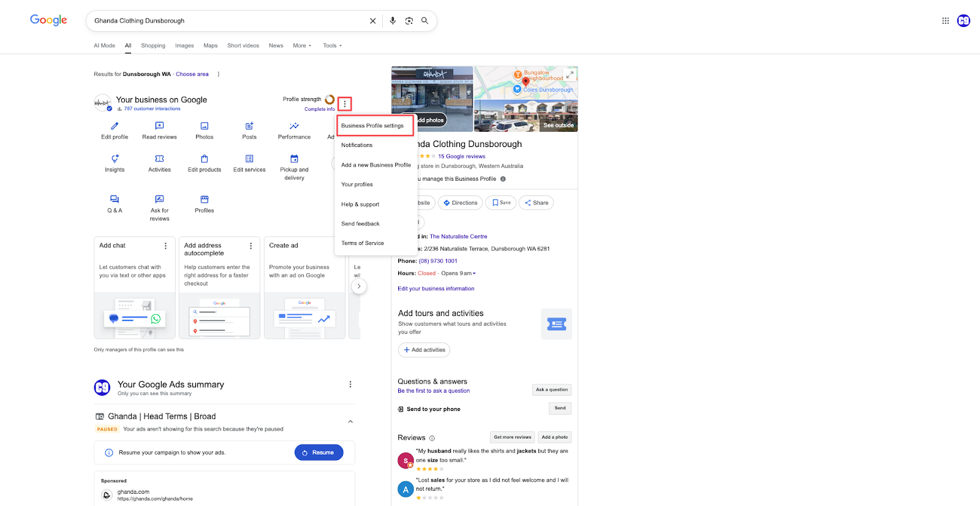Open Performance chart icon
Screen dimensions: 980x506
pos(294,126)
